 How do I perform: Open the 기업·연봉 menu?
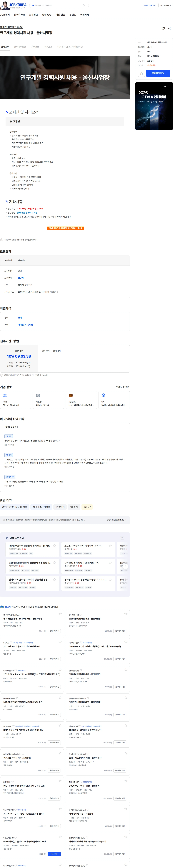pos(61,15)
